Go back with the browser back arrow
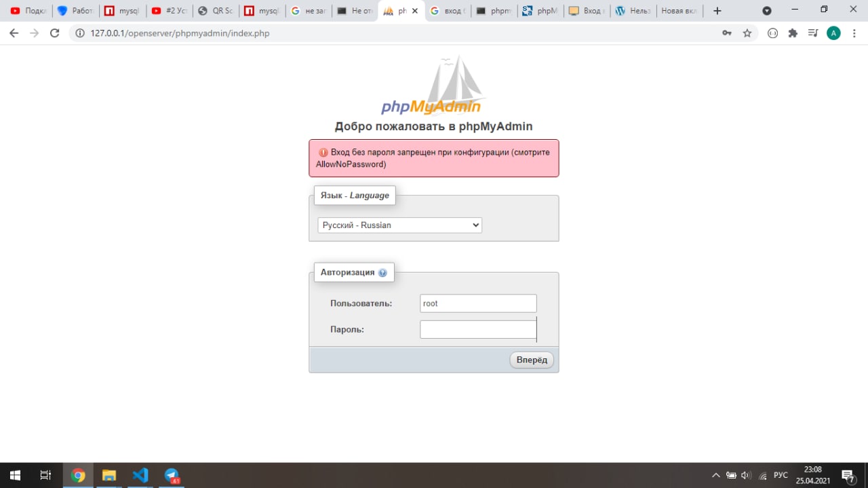Image resolution: width=868 pixels, height=488 pixels. (14, 33)
